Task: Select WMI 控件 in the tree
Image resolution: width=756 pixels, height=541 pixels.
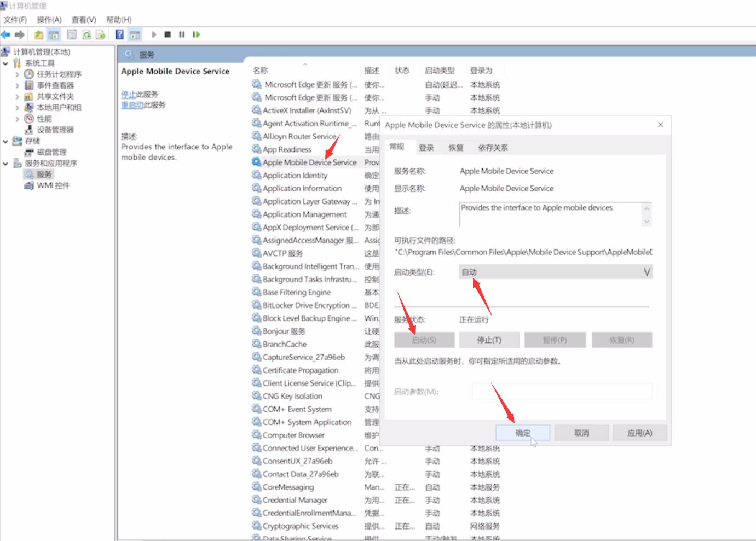Action: pyautogui.click(x=53, y=185)
